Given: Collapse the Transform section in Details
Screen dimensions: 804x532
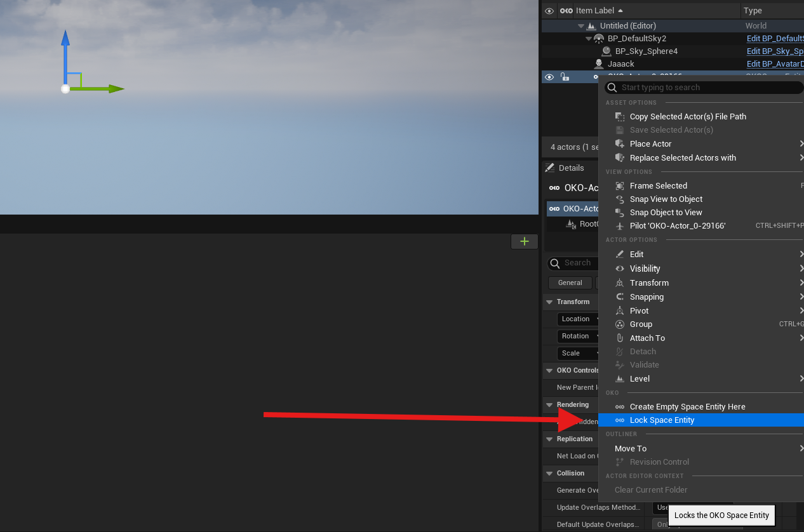Looking at the screenshot, I should pos(549,302).
